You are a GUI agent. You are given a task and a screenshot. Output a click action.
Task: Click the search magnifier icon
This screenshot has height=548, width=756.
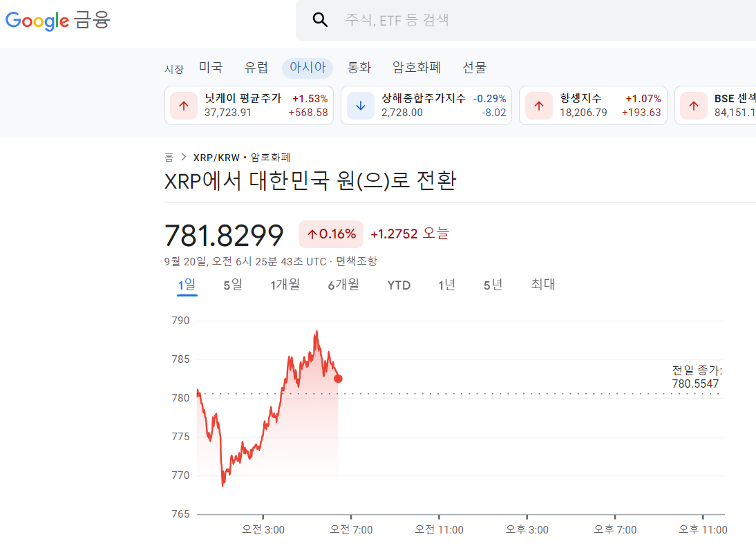click(320, 20)
